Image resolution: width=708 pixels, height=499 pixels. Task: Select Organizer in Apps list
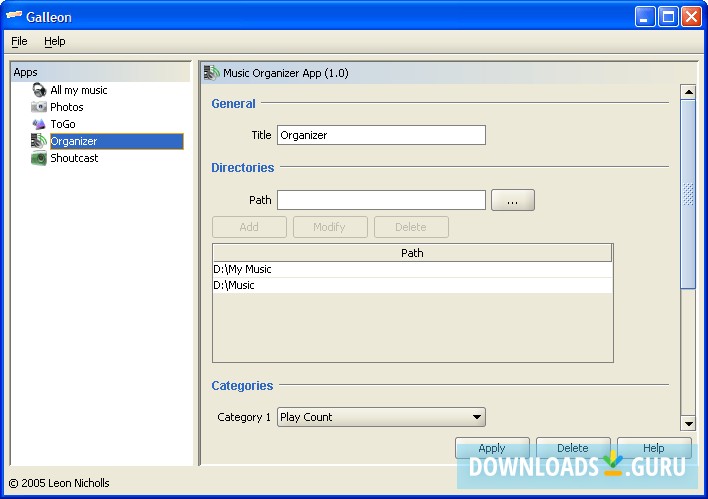coord(116,141)
